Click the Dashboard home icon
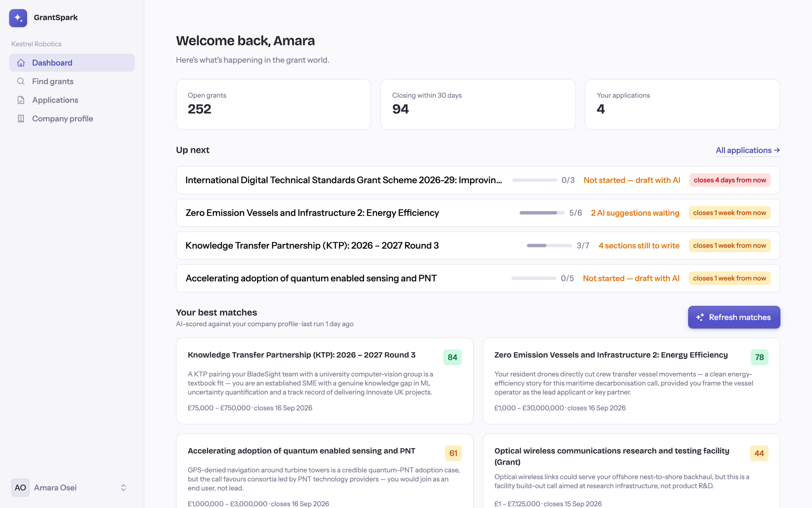The width and height of the screenshot is (812, 508). [x=21, y=63]
